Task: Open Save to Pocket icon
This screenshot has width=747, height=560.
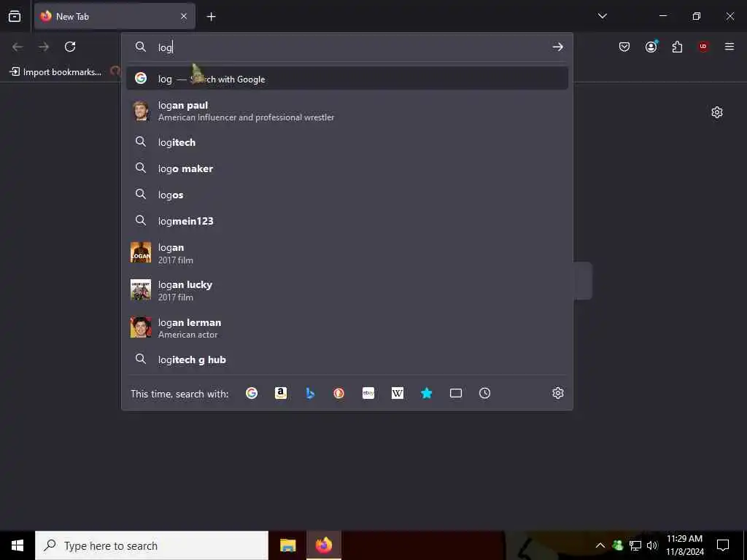Action: click(624, 47)
